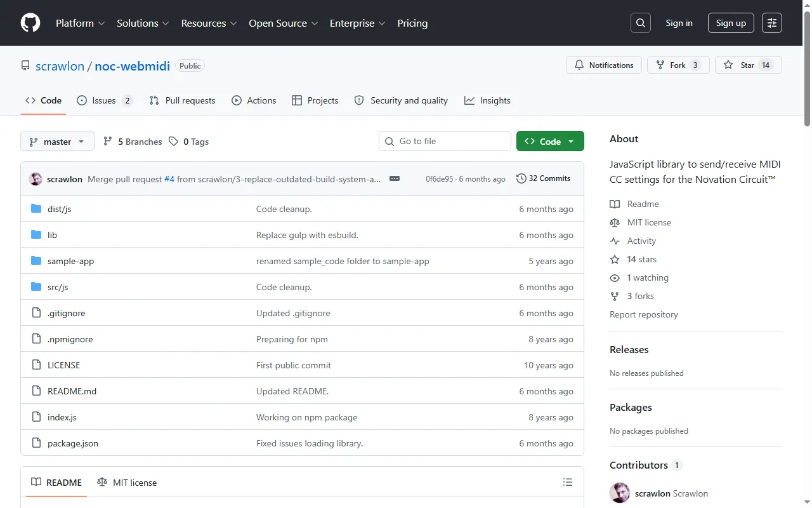The image size is (812, 508).
Task: Open the scrawlon owner link in header
Action: coord(60,65)
